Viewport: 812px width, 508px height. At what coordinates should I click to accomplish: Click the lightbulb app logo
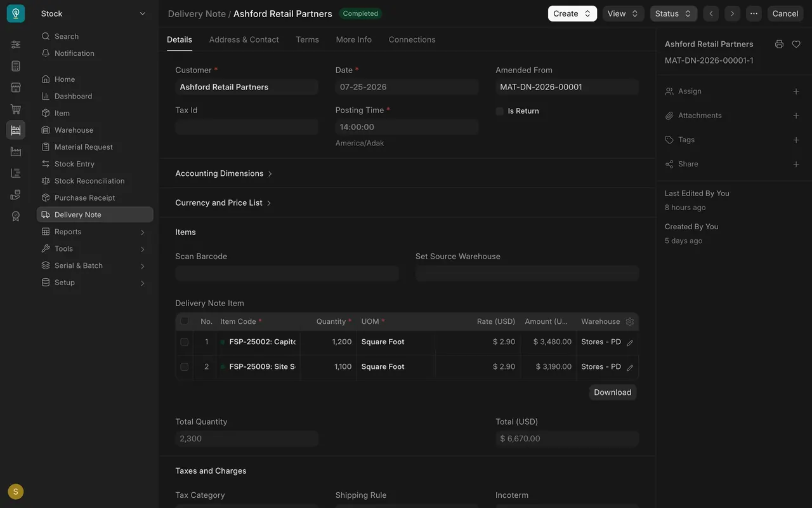pos(16,13)
